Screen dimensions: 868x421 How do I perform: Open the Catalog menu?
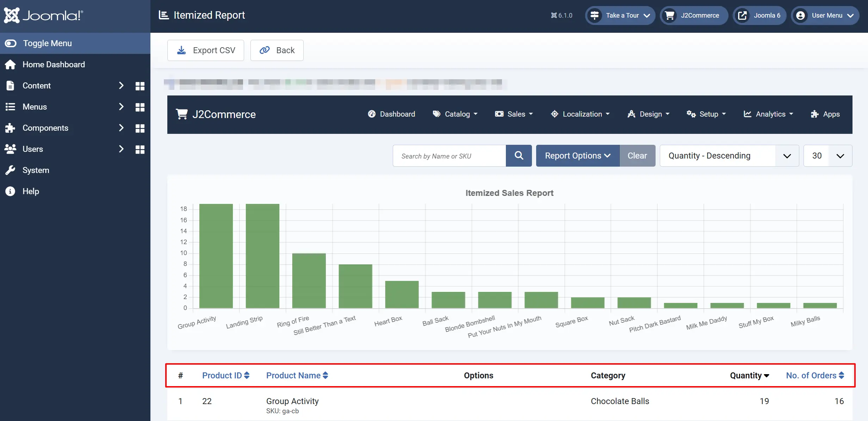pos(455,114)
